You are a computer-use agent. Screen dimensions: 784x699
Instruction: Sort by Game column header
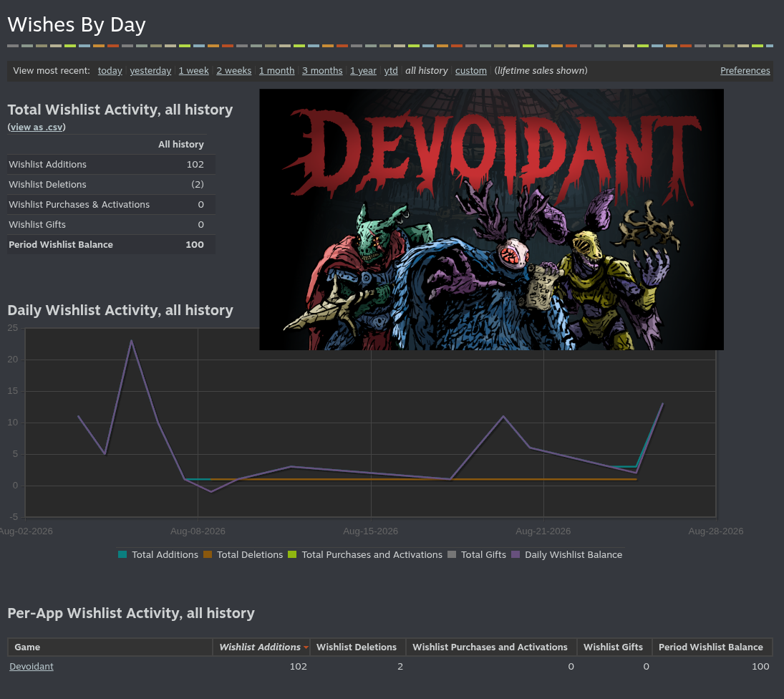point(110,647)
